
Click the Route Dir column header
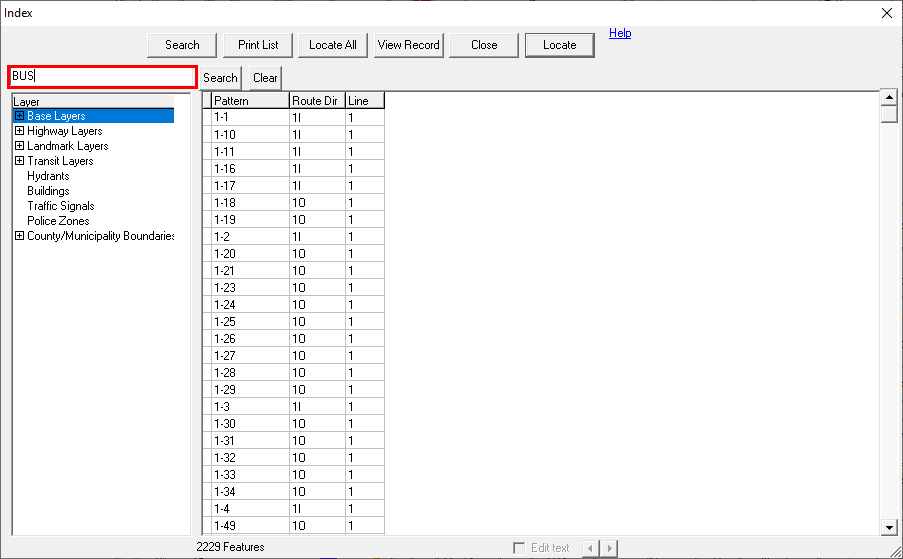316,101
